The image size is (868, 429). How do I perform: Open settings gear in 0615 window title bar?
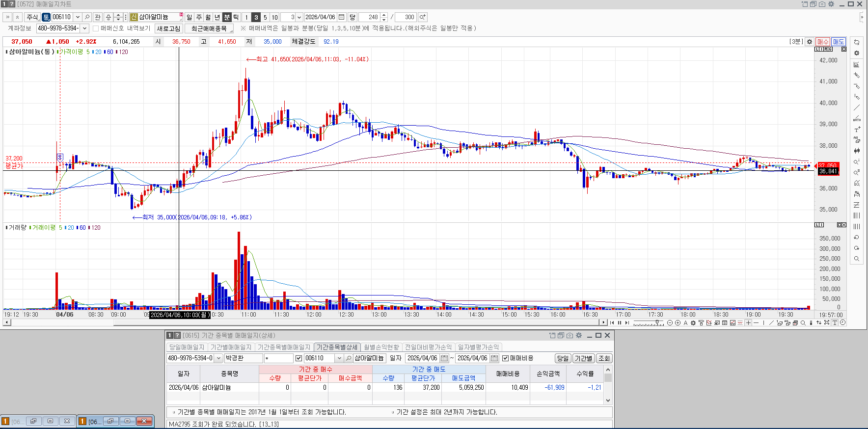coord(579,335)
